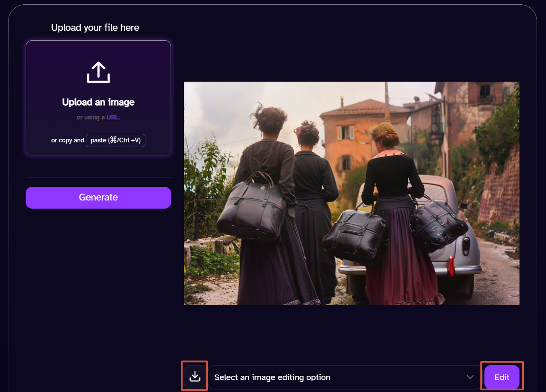Click the "Upload your file here" heading

pos(95,28)
